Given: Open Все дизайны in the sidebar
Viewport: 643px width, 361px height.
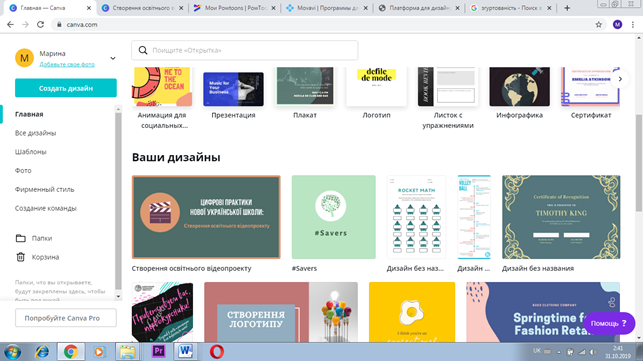Looking at the screenshot, I should pos(35,133).
